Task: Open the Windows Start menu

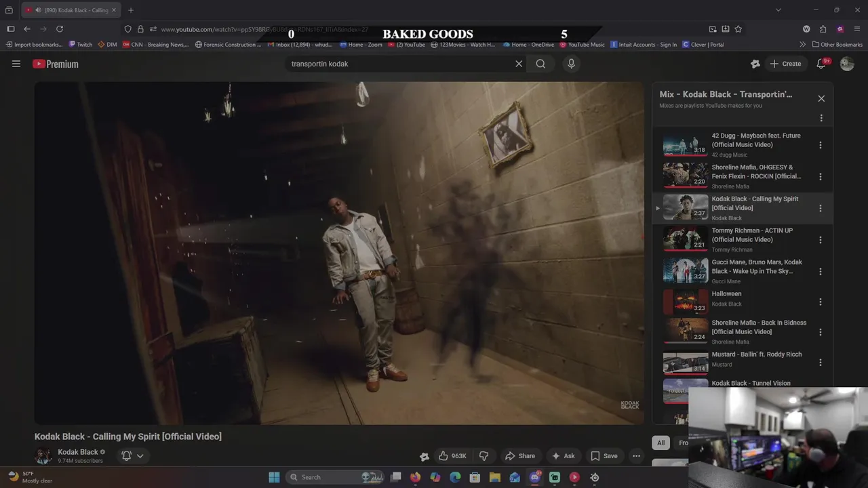Action: pyautogui.click(x=274, y=477)
